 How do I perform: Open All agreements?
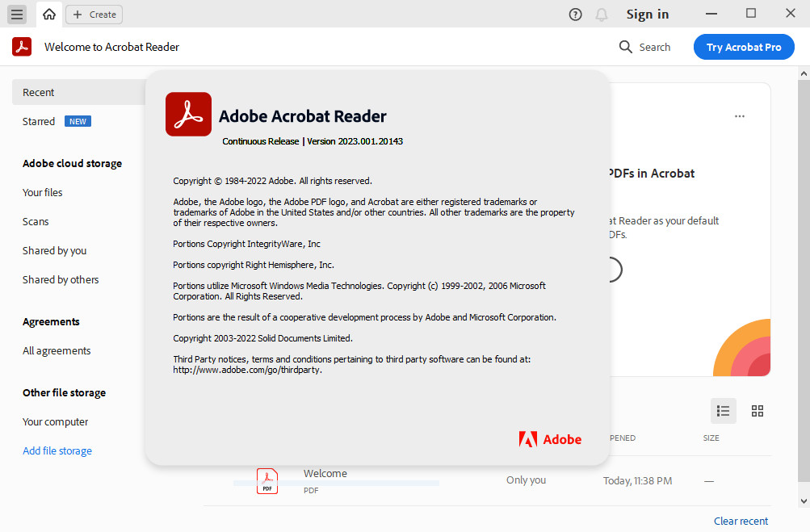click(57, 351)
